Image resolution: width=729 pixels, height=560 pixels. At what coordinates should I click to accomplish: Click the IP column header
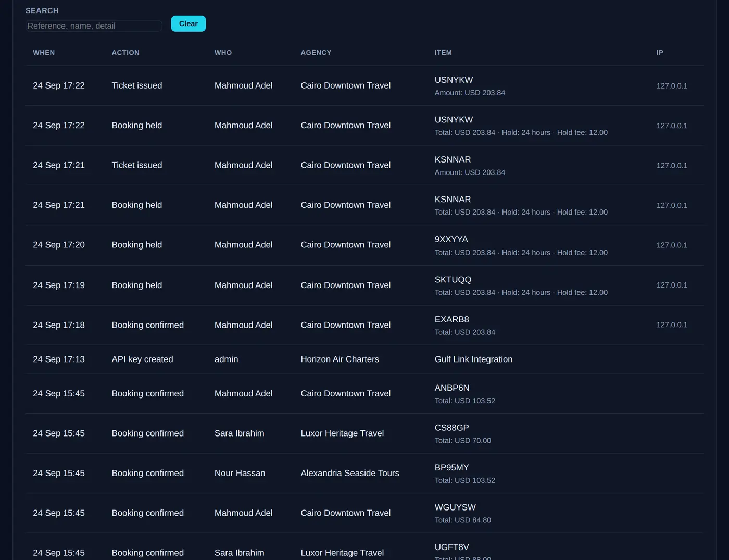click(x=660, y=53)
